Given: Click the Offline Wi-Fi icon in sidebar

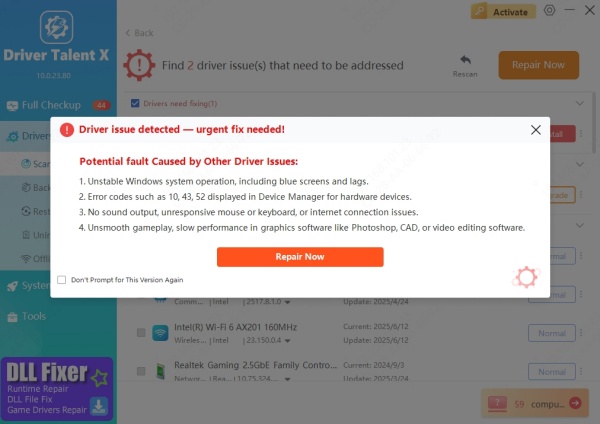Looking at the screenshot, I should (26, 259).
